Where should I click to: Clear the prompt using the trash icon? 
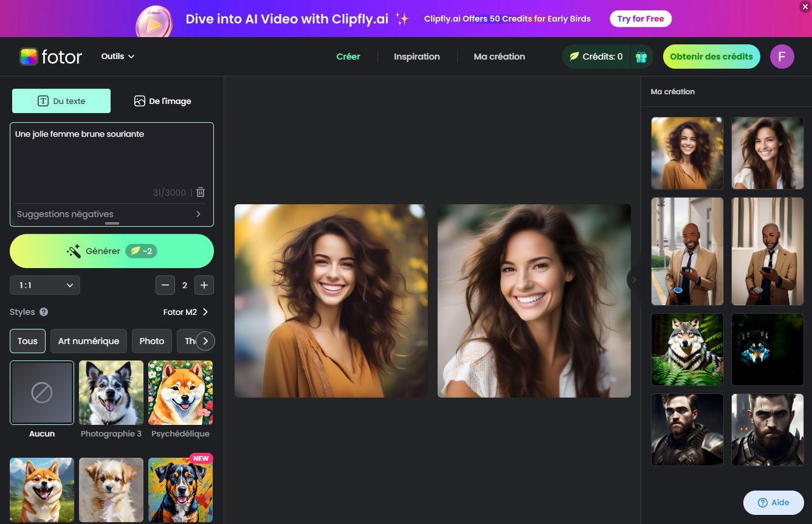(x=201, y=192)
